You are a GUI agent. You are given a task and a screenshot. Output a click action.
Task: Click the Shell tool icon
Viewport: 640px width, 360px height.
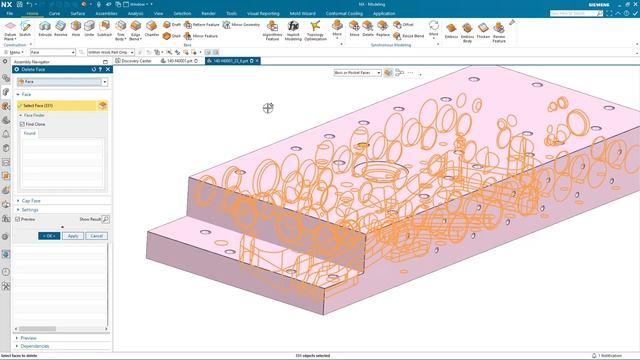(172, 36)
